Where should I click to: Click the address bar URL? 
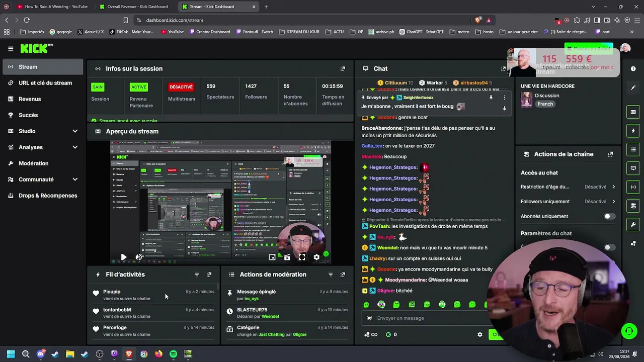175,20
